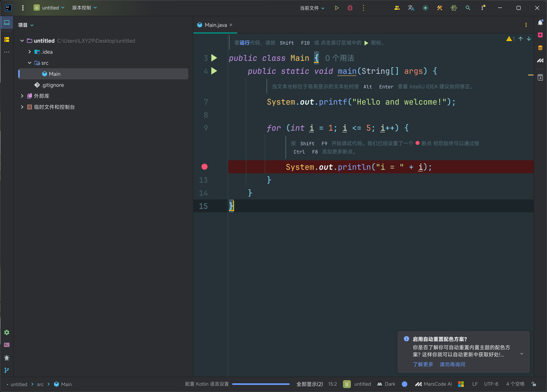
Task: Open the 版本控制 dropdown
Action: tap(84, 8)
